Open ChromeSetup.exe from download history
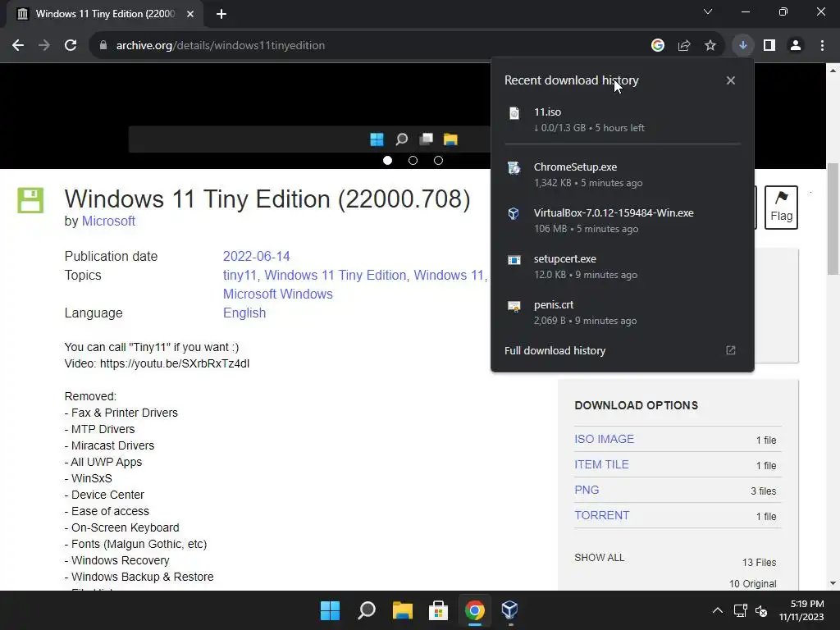 pyautogui.click(x=623, y=175)
